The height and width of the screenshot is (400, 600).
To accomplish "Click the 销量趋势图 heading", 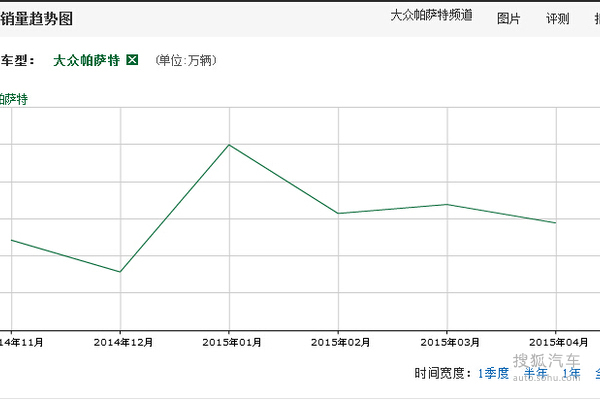I will [x=36, y=18].
